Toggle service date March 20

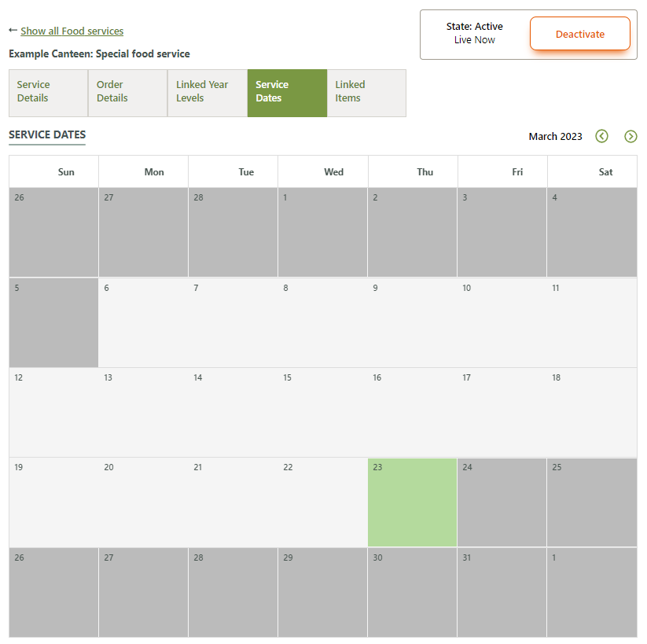pyautogui.click(x=143, y=502)
